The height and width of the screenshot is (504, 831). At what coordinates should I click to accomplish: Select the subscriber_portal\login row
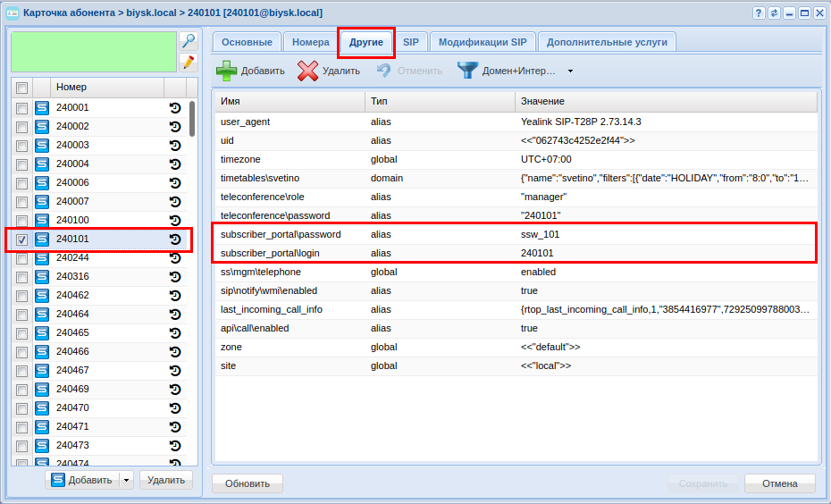(x=516, y=253)
